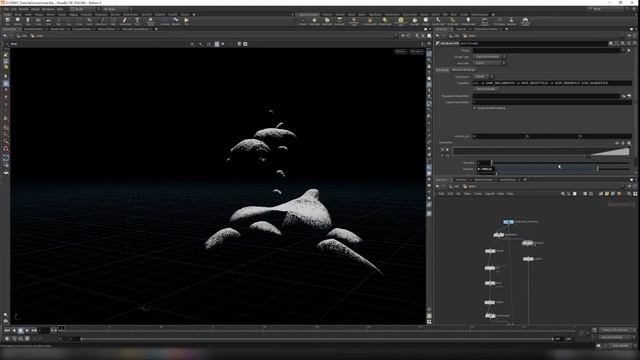This screenshot has width=640, height=360.
Task: Click the Force Compile button
Action: pos(486,89)
